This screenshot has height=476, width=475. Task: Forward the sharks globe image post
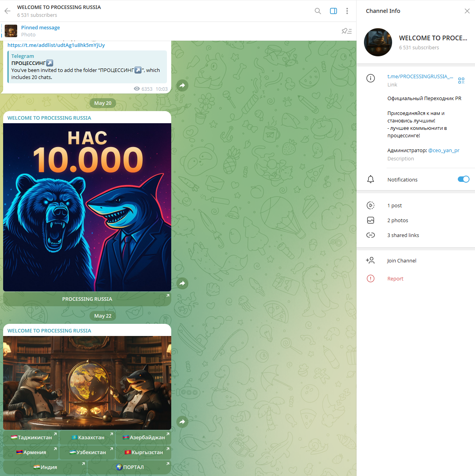[x=182, y=422]
